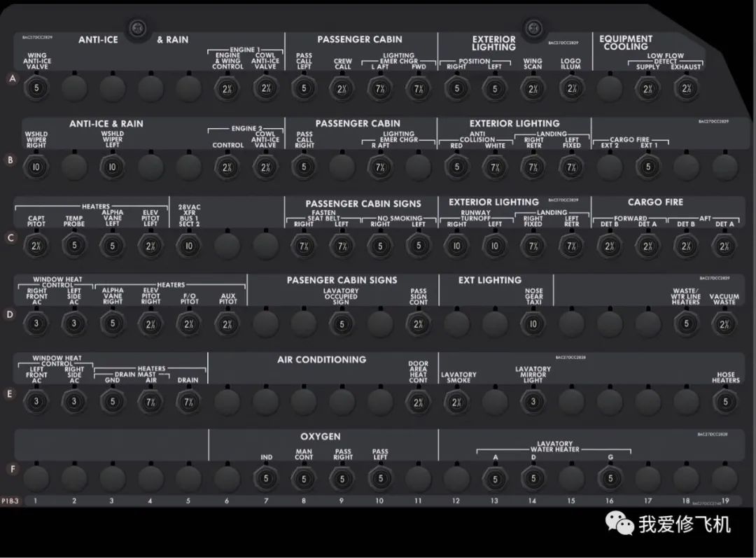Toggle Engine 1 Cowl Anti-Ice Valve breaker
The width and height of the screenshot is (756, 558).
tap(266, 88)
